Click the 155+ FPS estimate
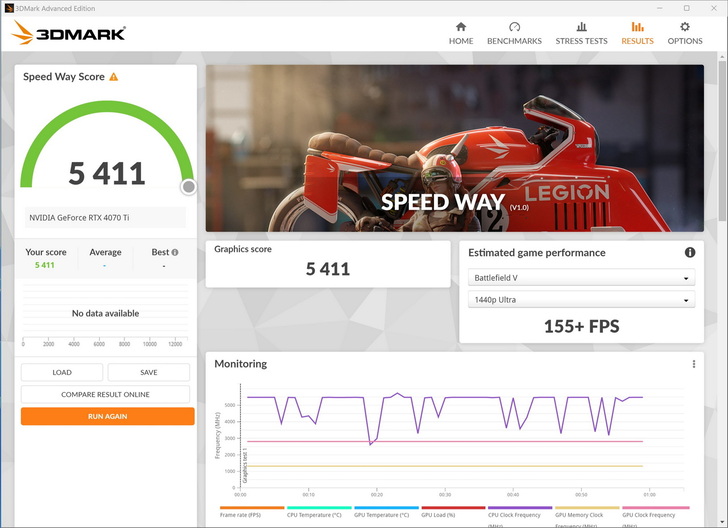The height and width of the screenshot is (528, 728). click(x=581, y=326)
